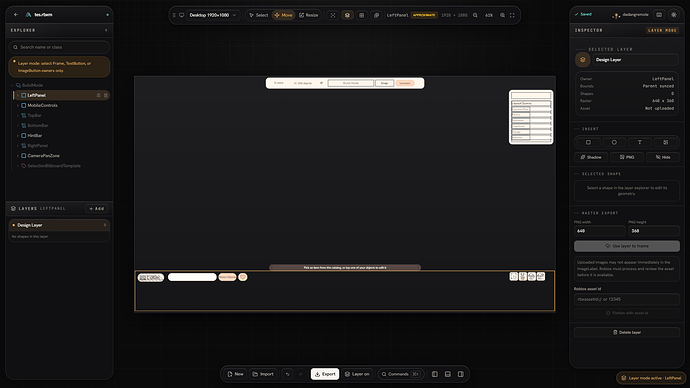Click the PNG button in Insert section
Screen dimensions: 690x388
(x=627, y=157)
